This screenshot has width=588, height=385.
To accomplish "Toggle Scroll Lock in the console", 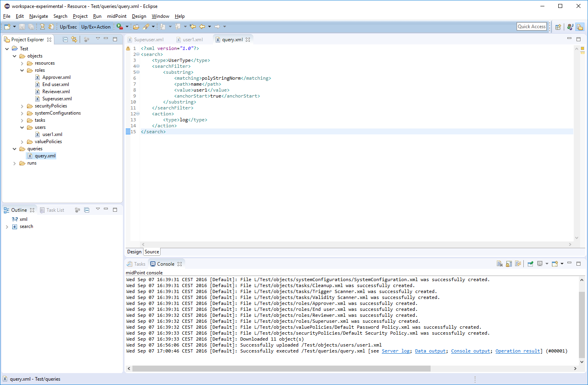I will 509,264.
